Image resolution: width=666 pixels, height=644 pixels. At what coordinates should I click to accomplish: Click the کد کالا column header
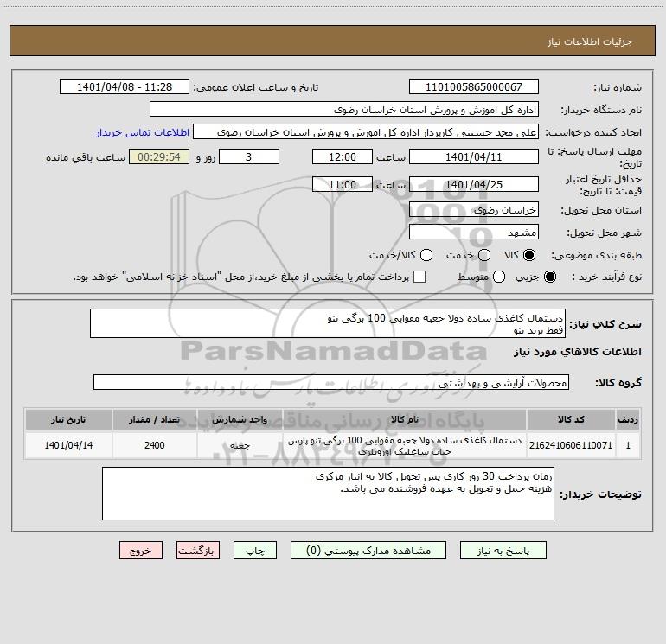tap(571, 419)
